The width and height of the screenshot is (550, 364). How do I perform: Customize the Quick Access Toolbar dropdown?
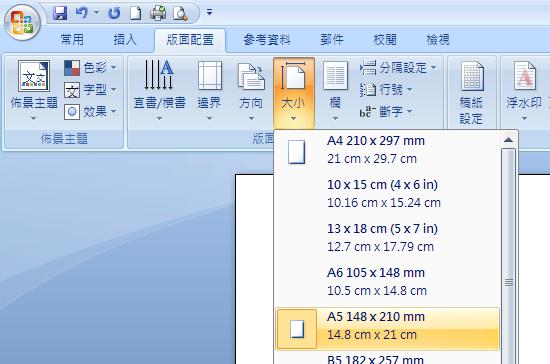point(209,13)
